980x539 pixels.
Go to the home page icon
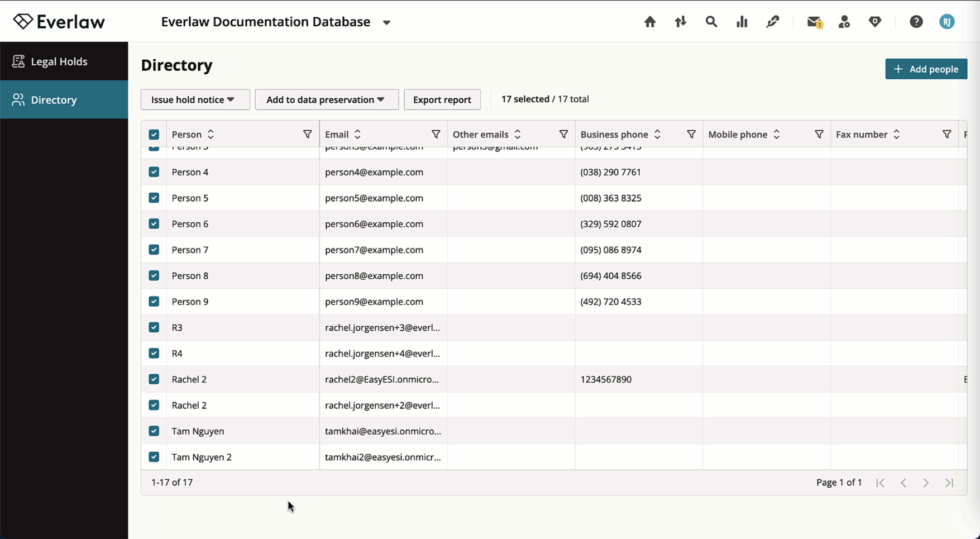click(x=649, y=22)
